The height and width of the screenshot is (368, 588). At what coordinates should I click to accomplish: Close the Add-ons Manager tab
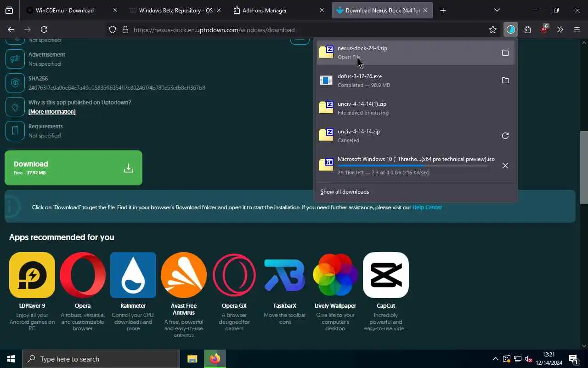[x=322, y=10]
